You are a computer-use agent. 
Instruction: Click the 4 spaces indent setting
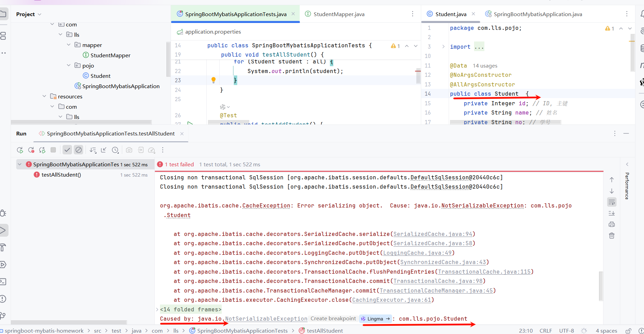tap(606, 331)
